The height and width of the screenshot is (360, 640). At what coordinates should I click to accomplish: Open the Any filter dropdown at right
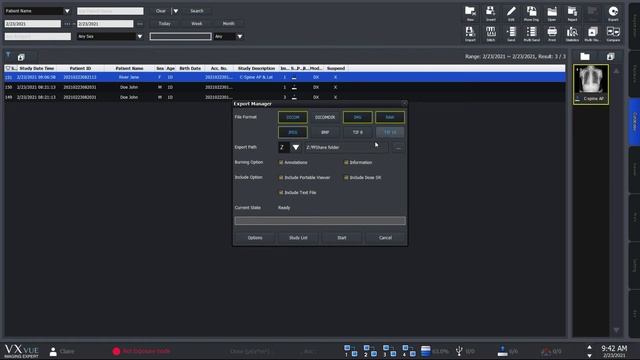(240, 36)
